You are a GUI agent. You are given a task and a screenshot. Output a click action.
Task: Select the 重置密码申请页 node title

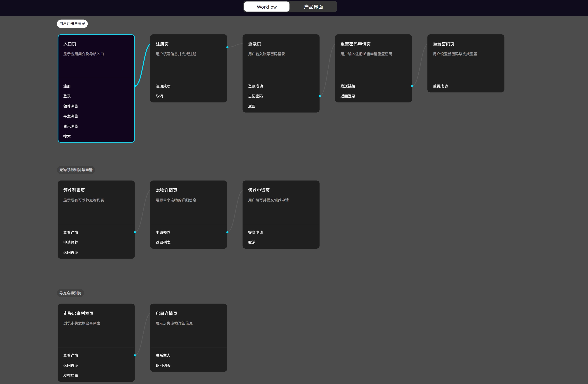pos(355,44)
